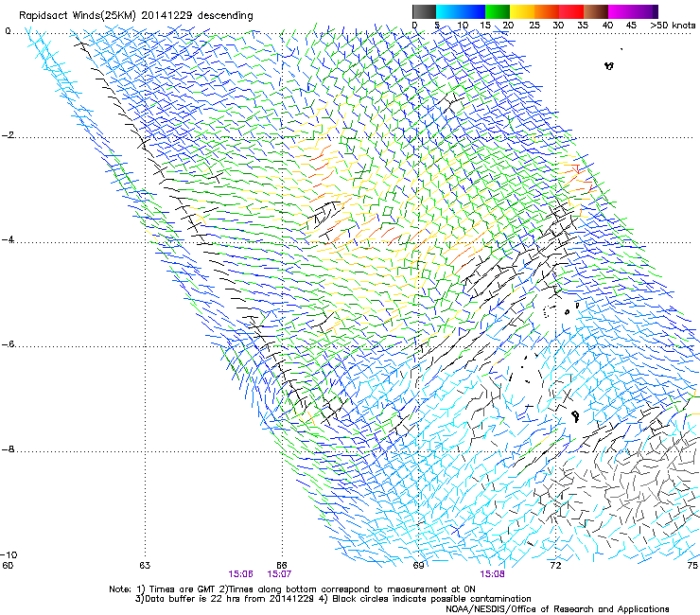The image size is (700, 615).
Task: Click the longitude axis label '63'
Action: (x=145, y=566)
